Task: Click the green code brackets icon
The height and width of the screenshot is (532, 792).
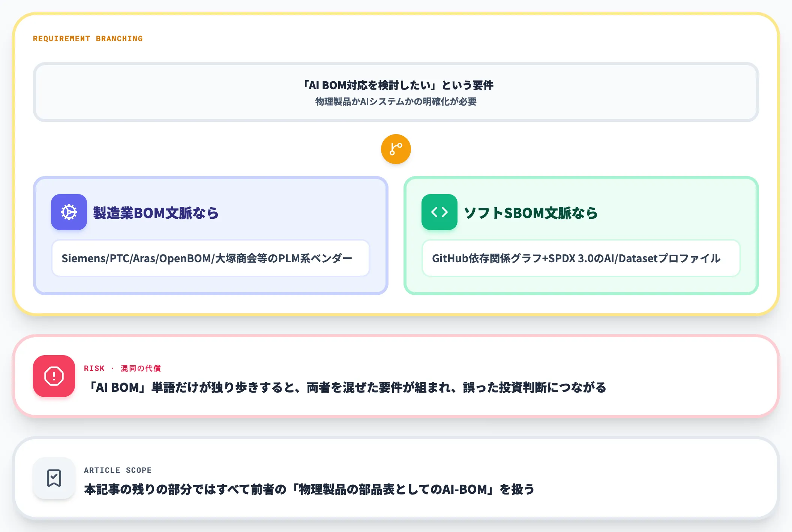Action: coord(439,212)
